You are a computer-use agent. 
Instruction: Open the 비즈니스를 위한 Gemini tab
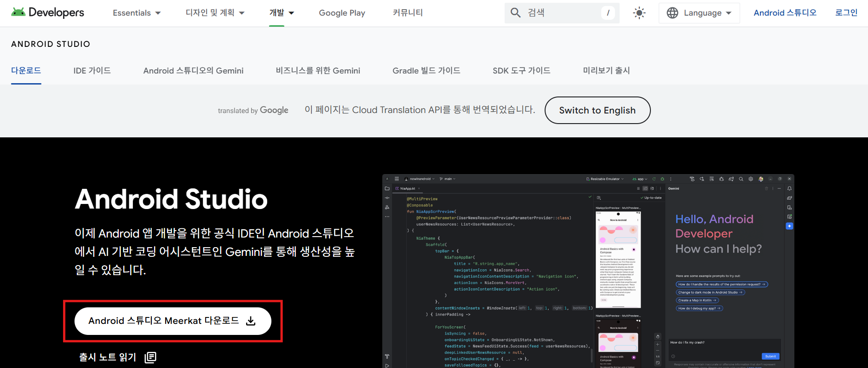[318, 70]
